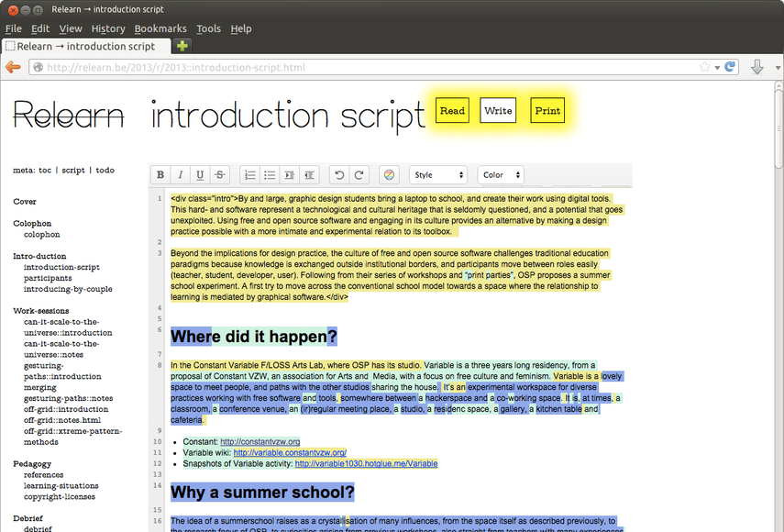Open the Style dropdown
The height and width of the screenshot is (532, 784).
[x=437, y=175]
